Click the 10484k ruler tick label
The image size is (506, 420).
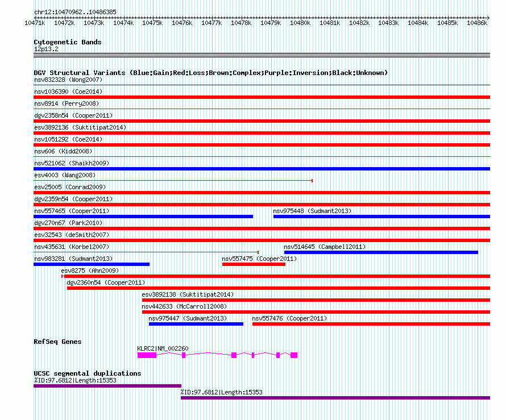[418, 23]
